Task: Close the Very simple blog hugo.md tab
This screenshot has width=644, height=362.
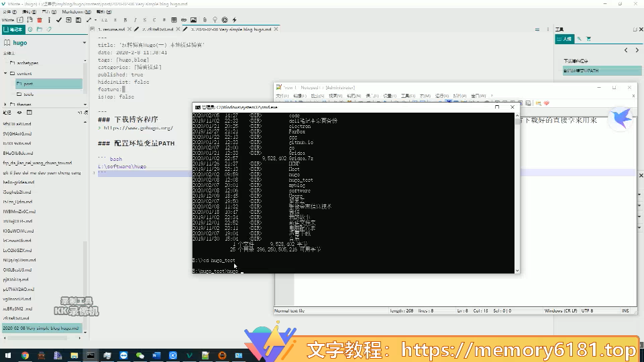Action: 276,29
